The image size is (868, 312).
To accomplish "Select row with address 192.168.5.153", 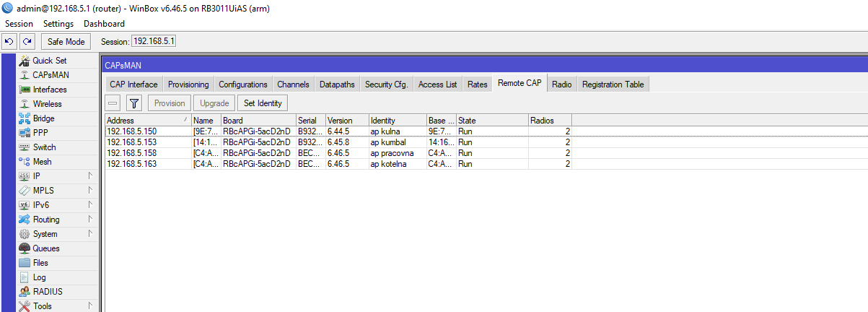I will [338, 142].
